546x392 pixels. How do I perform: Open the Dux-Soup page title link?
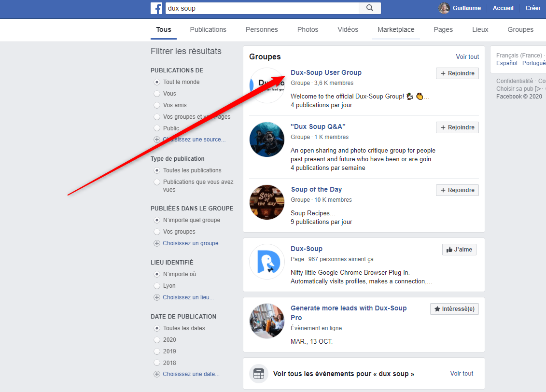pyautogui.click(x=307, y=249)
